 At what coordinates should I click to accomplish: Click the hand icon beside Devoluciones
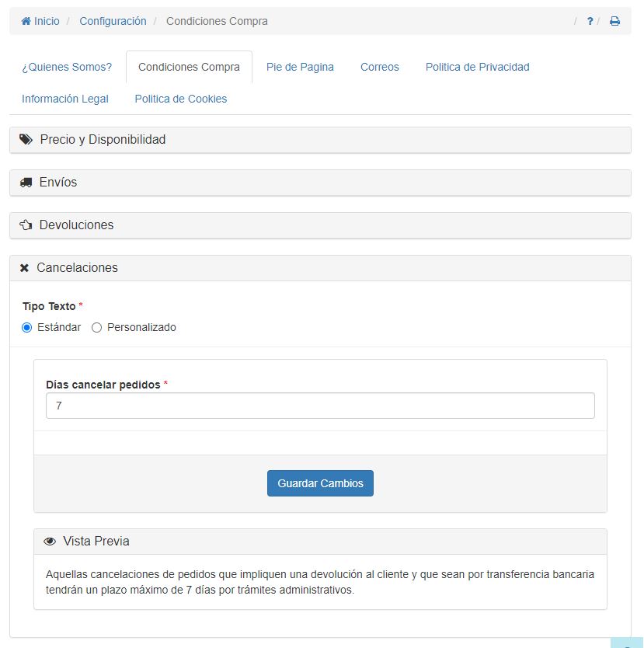pyautogui.click(x=26, y=225)
